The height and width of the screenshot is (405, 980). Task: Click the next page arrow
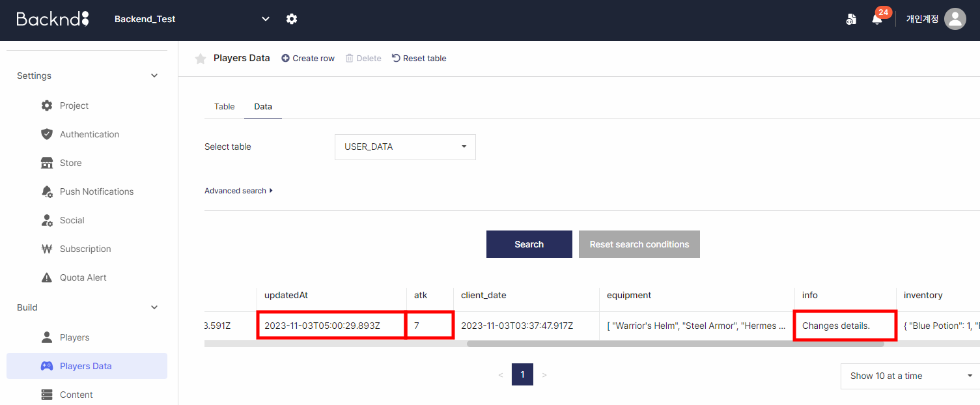544,375
